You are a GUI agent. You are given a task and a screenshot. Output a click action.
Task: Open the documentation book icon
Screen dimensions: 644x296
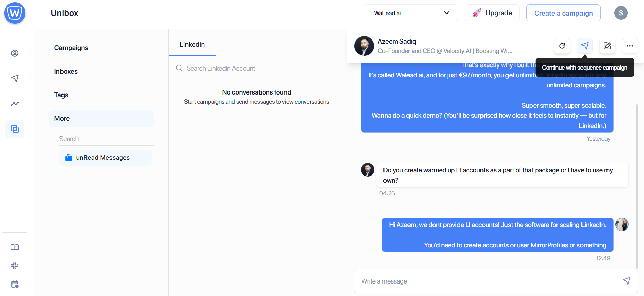point(15,247)
